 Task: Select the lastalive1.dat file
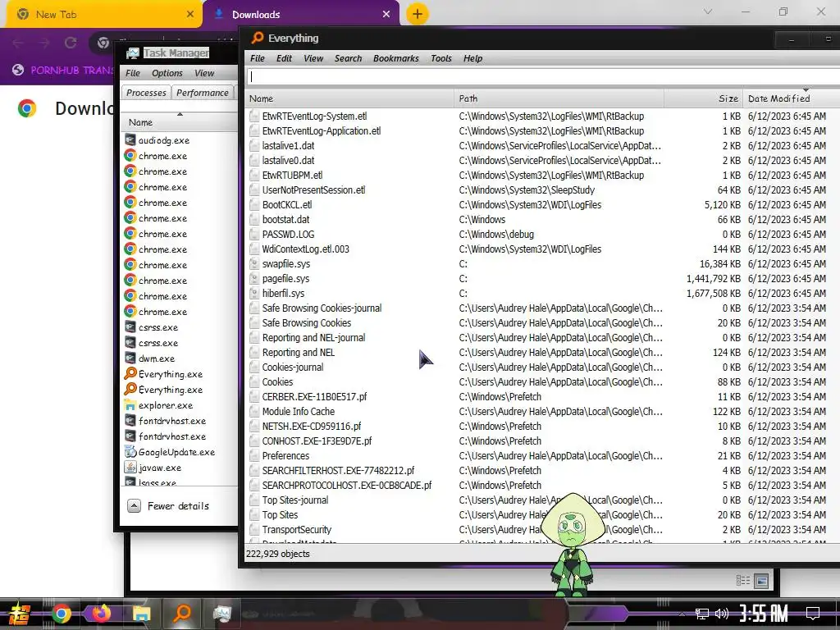[x=288, y=146]
